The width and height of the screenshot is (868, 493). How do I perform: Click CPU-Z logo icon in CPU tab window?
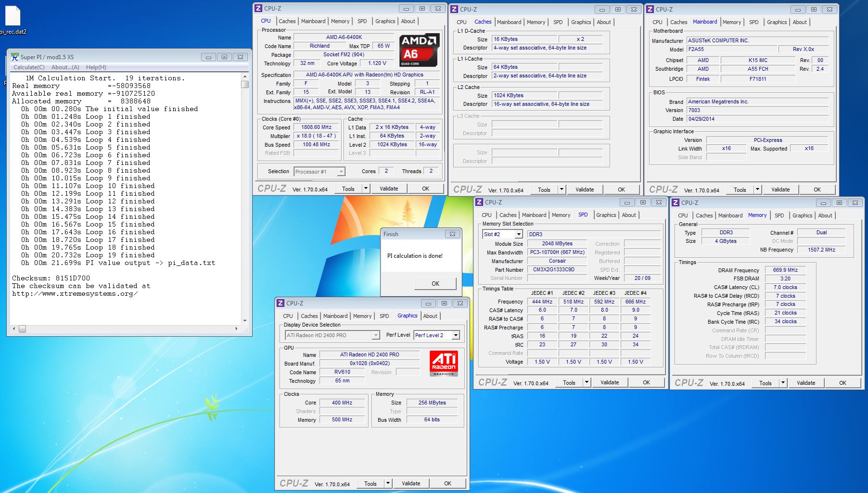258,8
